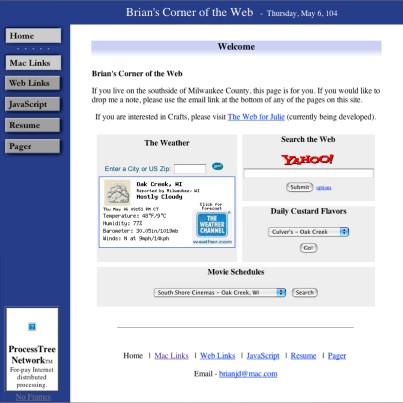This screenshot has width=403, height=403.
Task: Open the Culver's custard flavors dropdown
Action: click(x=308, y=232)
